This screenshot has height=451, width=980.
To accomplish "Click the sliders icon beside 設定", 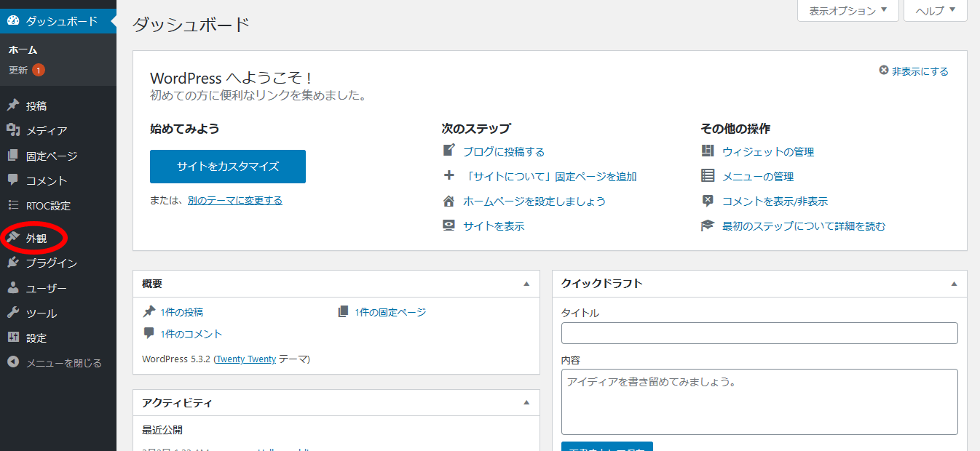I will 13,338.
